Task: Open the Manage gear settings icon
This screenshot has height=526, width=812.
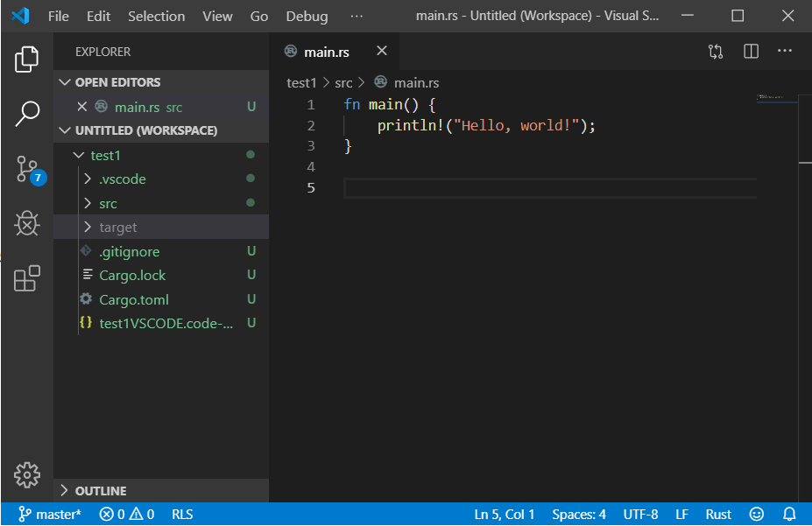Action: (x=26, y=474)
